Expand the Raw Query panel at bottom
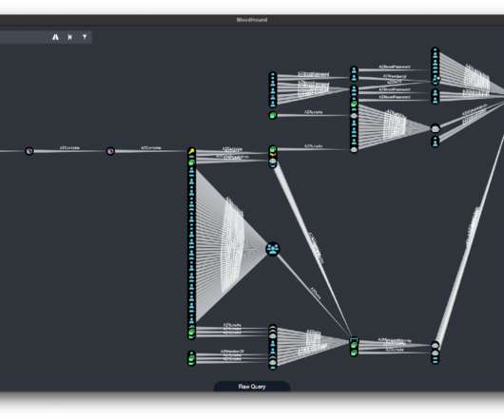 pyautogui.click(x=252, y=387)
